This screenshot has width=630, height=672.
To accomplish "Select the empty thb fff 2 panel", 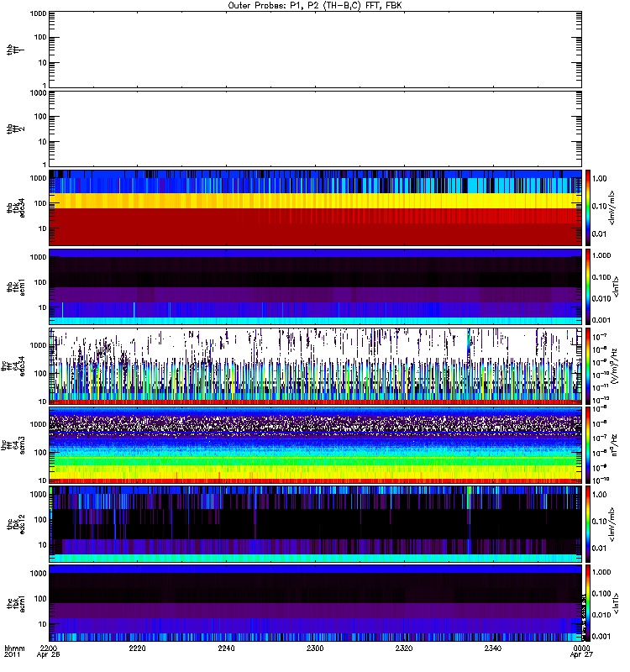I will [x=316, y=129].
